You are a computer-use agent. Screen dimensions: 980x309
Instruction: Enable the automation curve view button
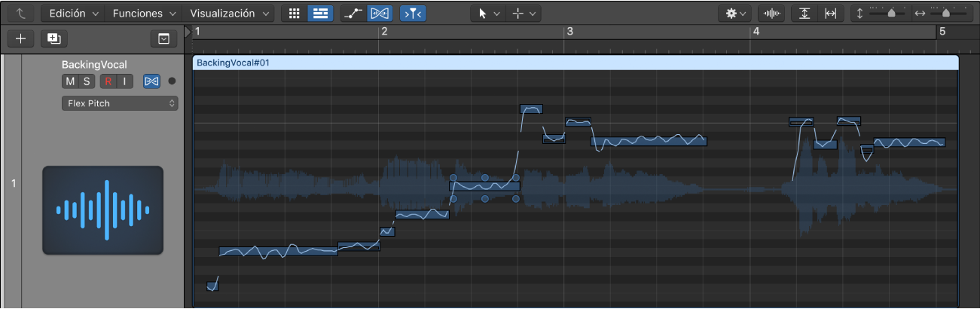pos(353,14)
